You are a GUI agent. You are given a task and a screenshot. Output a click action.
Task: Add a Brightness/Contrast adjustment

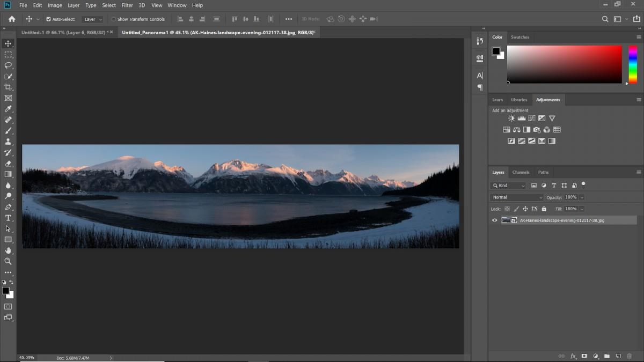point(511,119)
